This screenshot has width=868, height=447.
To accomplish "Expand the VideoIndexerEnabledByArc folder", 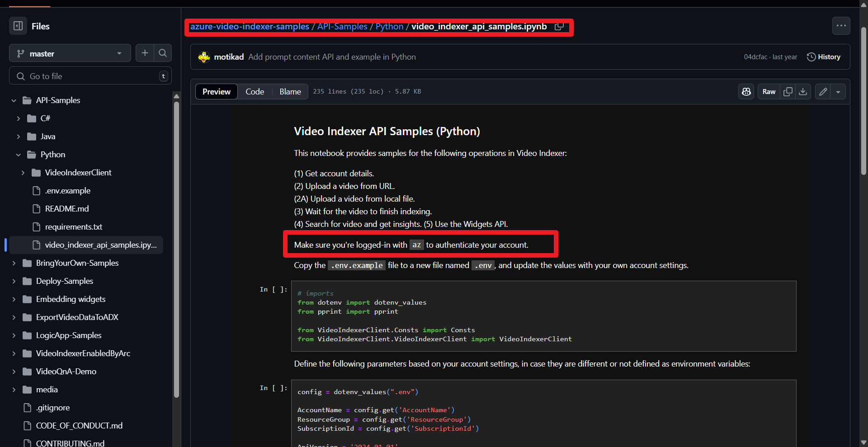I will (x=14, y=353).
